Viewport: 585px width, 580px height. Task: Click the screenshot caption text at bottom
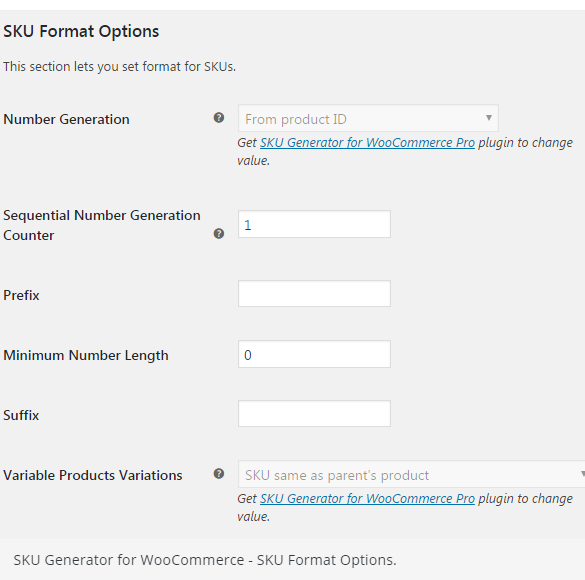205,560
